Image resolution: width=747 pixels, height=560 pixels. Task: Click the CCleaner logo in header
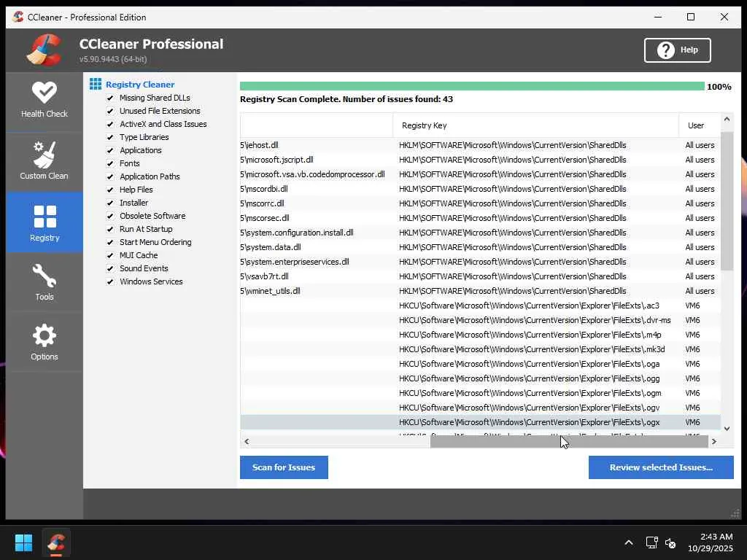44,50
